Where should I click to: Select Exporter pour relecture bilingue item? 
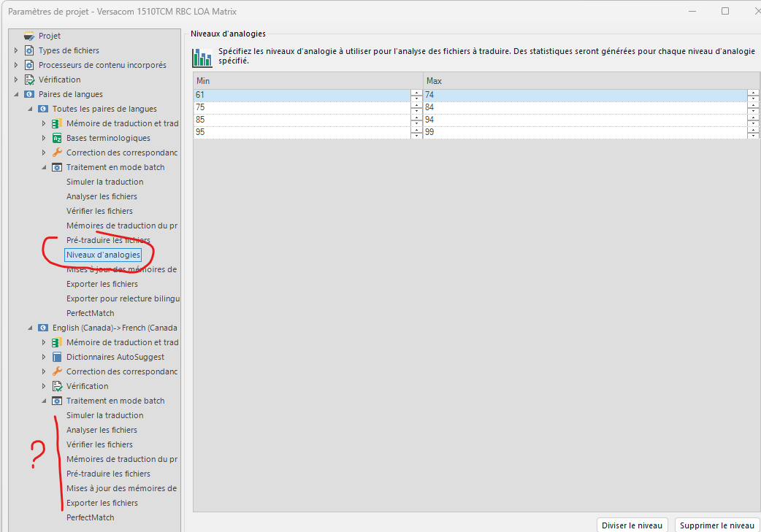coord(123,298)
